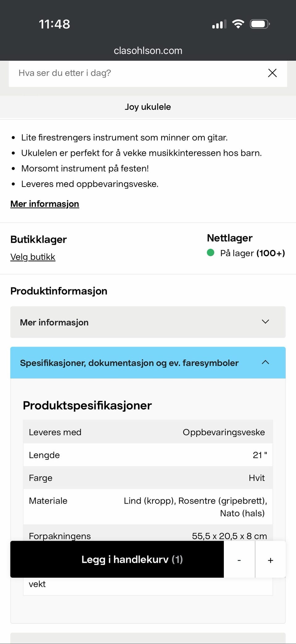Close the search bar with the X icon
Viewport: 296px width, 644px height.
coord(272,73)
